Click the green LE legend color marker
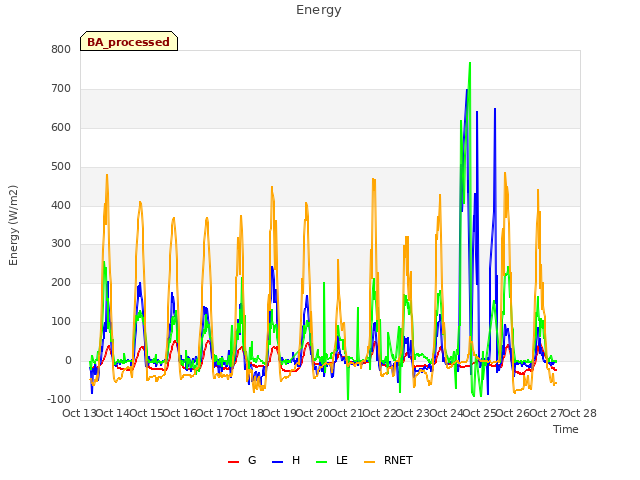 322,462
